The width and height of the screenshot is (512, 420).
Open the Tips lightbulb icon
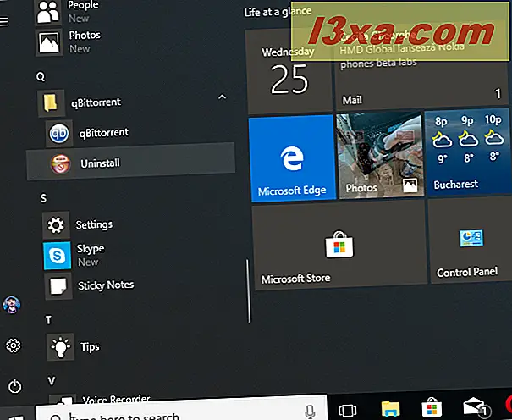point(60,347)
